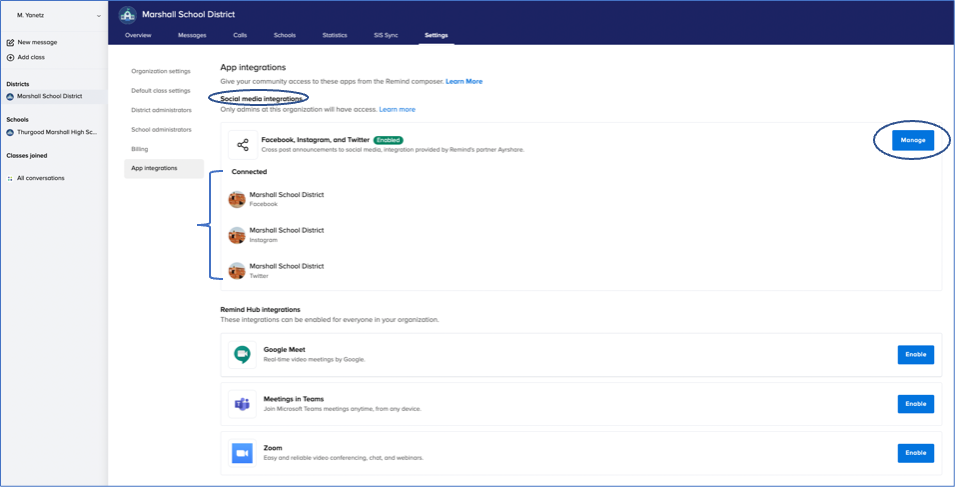Open the SIS Sync tab
The height and width of the screenshot is (487, 955).
(385, 35)
